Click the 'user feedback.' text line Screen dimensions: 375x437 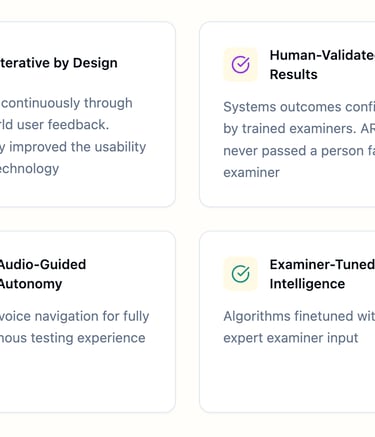pyautogui.click(x=54, y=125)
